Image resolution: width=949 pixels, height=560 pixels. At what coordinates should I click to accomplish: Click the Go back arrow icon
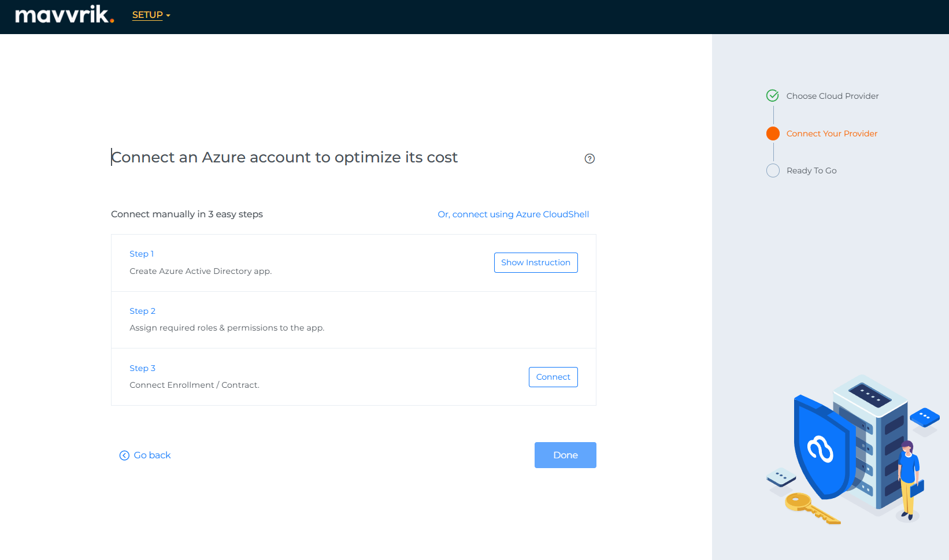[x=124, y=455]
